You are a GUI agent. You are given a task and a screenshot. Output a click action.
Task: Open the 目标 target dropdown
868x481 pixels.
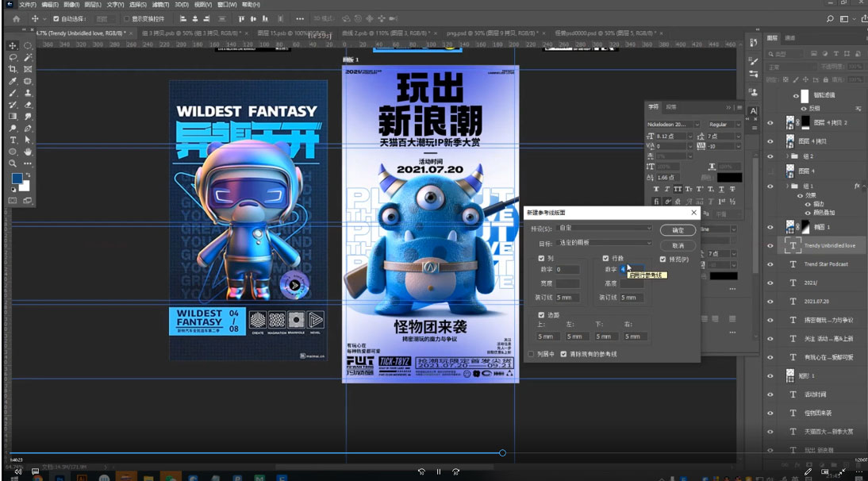point(605,243)
